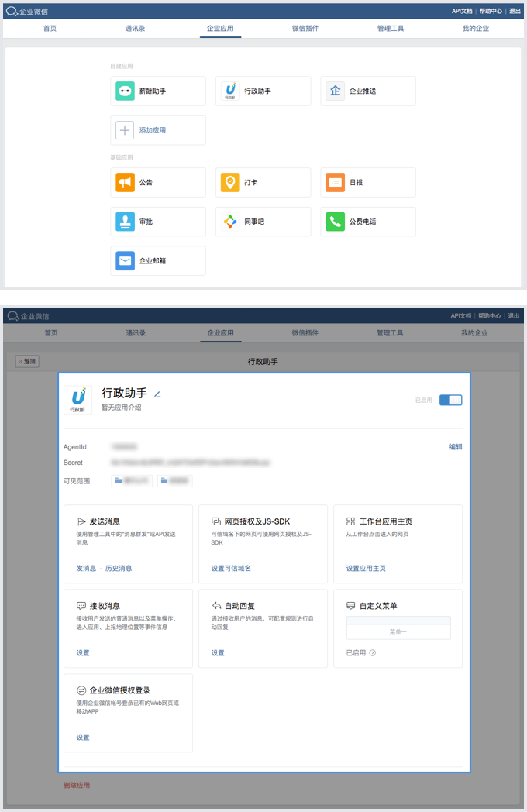This screenshot has width=527, height=812.
Task: Open the 公费电话 phone icon
Action: click(x=336, y=222)
